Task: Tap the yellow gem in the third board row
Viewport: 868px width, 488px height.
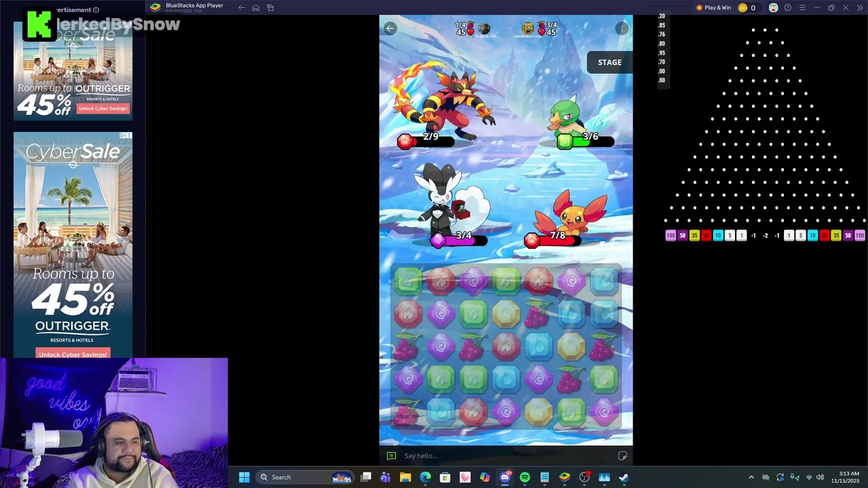Action: pos(571,346)
